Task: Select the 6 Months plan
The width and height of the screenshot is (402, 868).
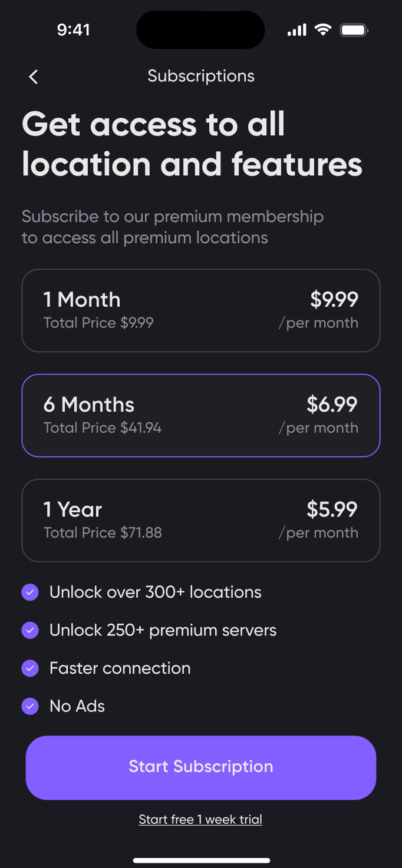Action: coord(201,415)
